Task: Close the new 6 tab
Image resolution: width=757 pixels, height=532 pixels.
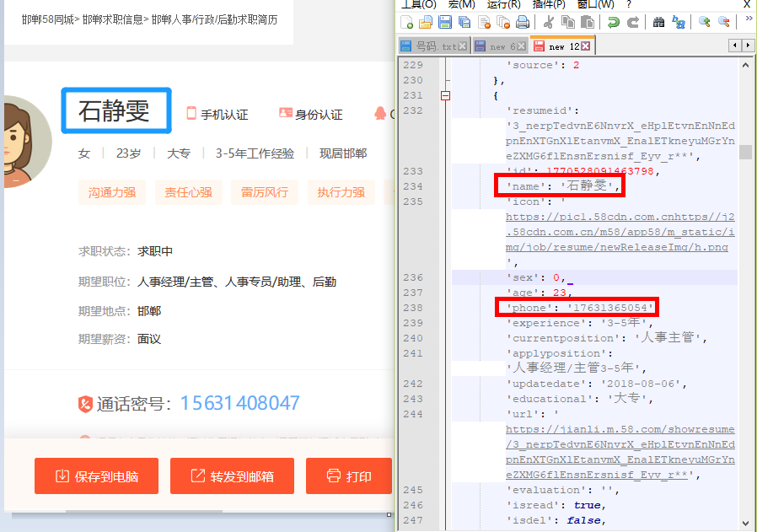Action: click(x=522, y=46)
